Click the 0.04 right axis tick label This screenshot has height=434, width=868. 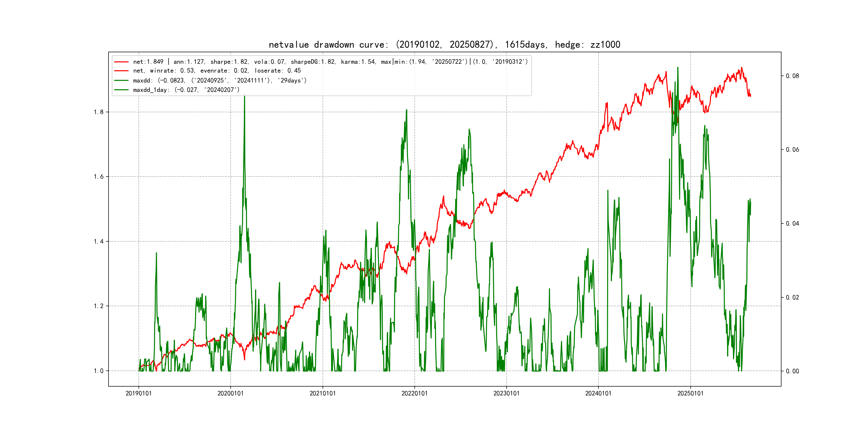coord(792,223)
